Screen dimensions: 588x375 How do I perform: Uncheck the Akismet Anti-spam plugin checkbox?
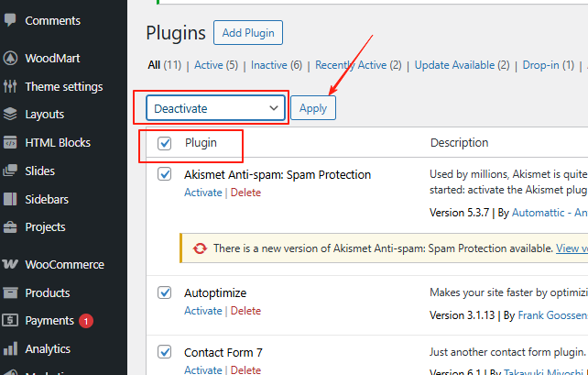(x=165, y=174)
